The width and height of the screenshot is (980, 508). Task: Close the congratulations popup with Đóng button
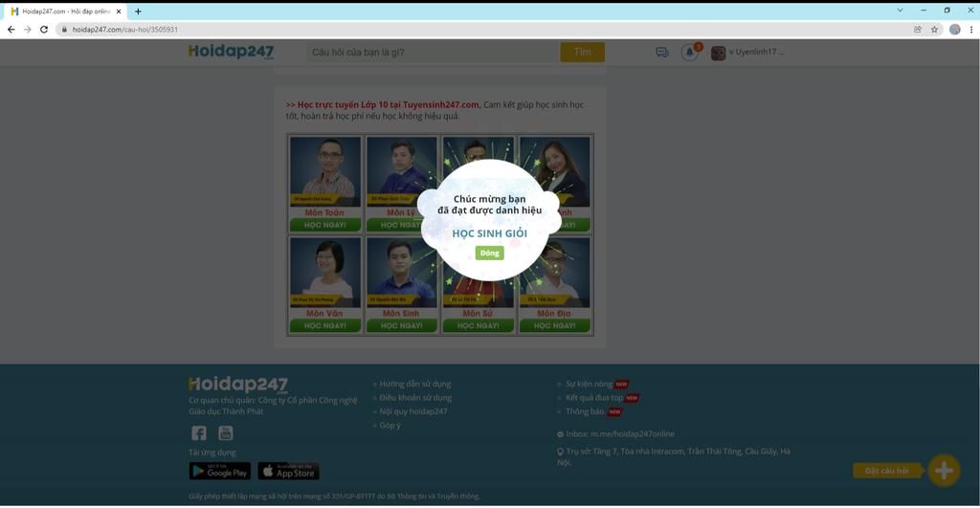coord(489,254)
